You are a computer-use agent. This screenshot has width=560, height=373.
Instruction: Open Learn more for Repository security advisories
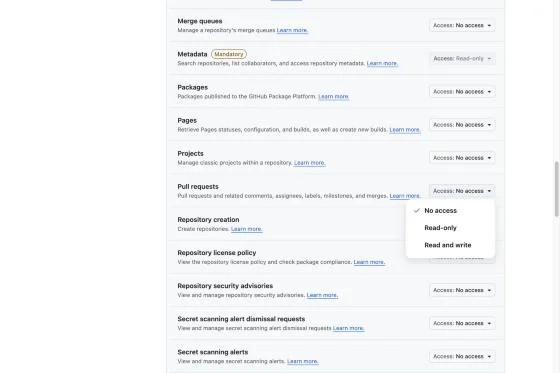pos(322,295)
